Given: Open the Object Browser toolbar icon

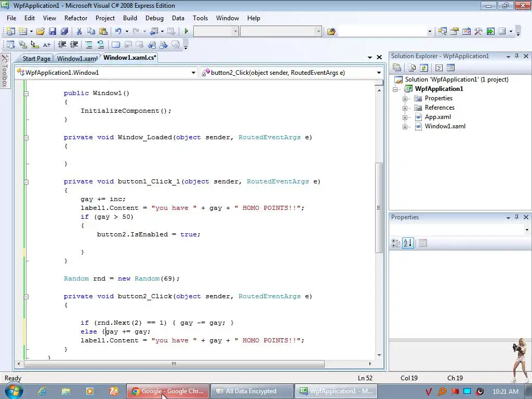Looking at the screenshot, I should pyautogui.click(x=466, y=31).
